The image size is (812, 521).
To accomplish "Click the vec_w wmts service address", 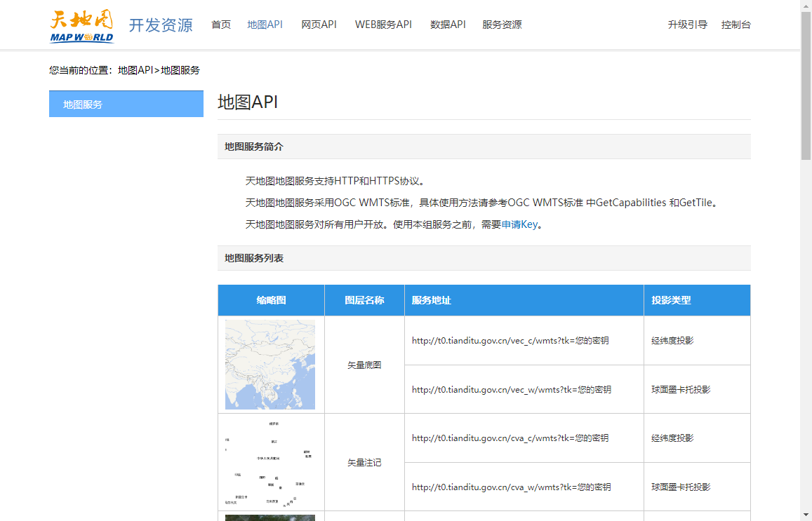I will click(x=511, y=389).
